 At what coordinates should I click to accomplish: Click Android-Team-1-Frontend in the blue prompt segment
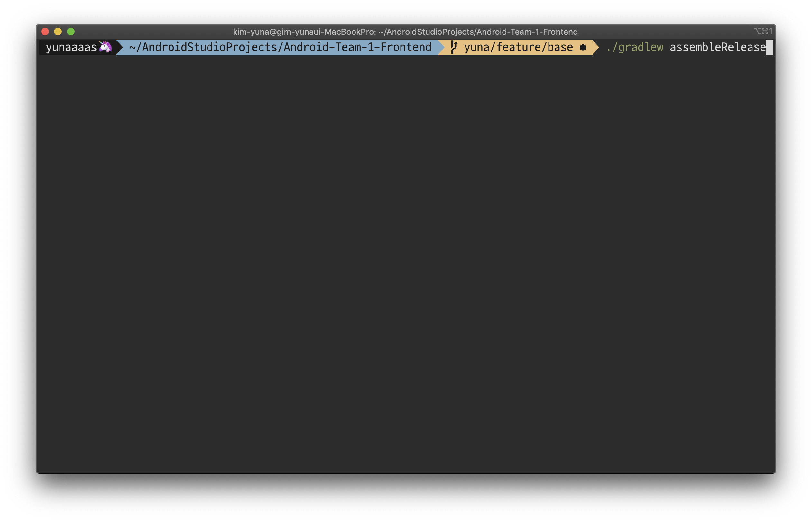tap(357, 47)
